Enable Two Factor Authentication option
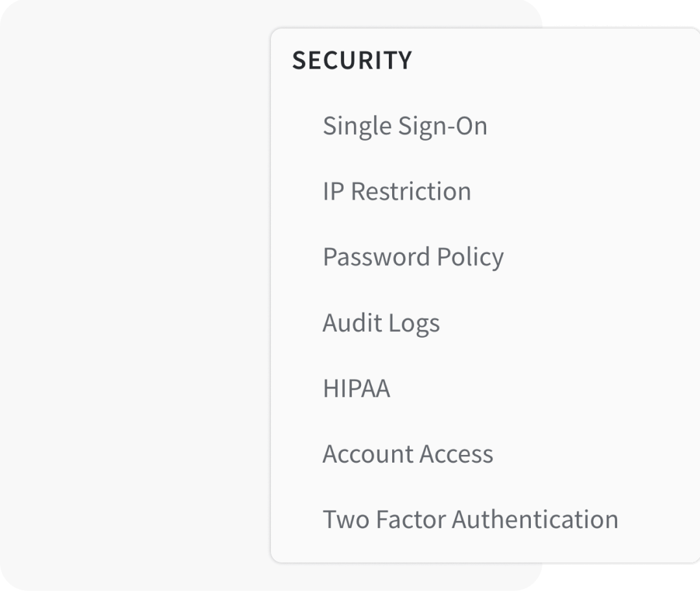Viewport: 700px width, 591px height. click(x=471, y=519)
